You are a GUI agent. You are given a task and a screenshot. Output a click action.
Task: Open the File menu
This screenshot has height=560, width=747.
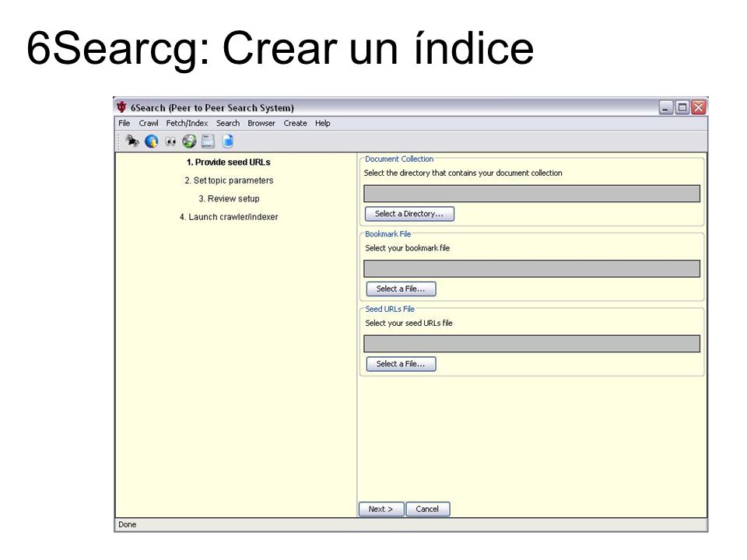point(124,124)
